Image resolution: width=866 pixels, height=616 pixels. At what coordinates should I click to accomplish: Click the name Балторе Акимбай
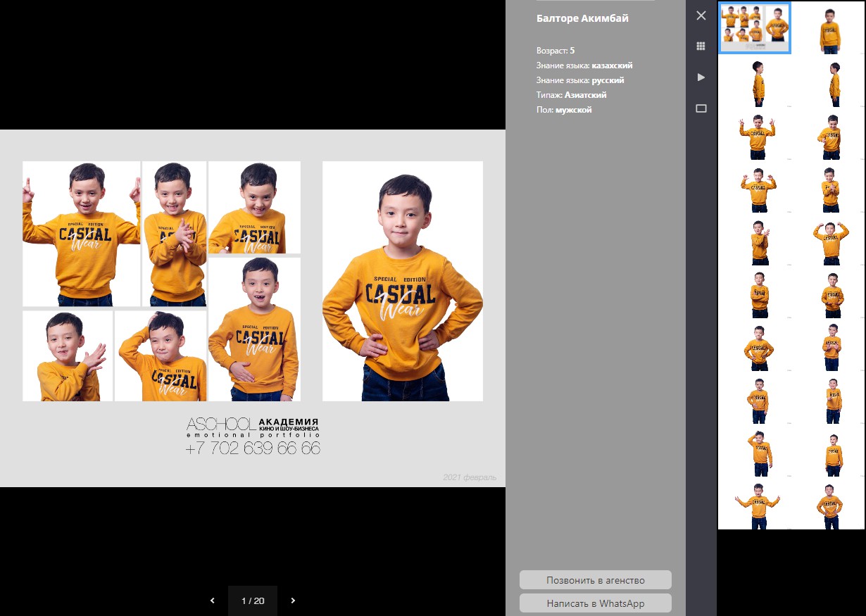click(x=582, y=18)
